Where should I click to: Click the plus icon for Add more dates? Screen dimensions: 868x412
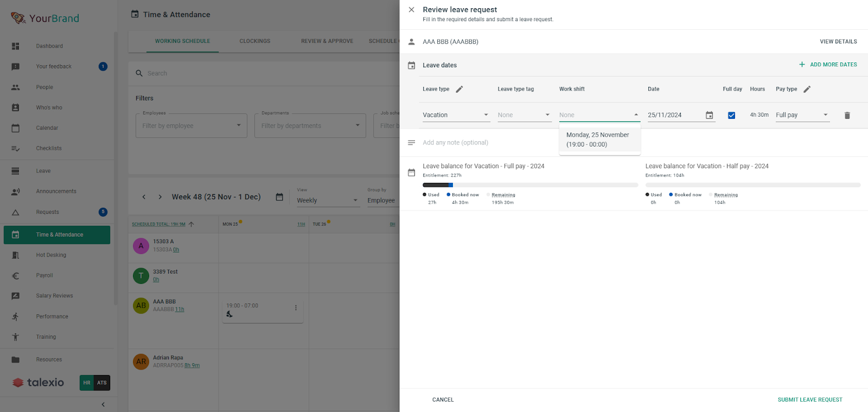802,65
